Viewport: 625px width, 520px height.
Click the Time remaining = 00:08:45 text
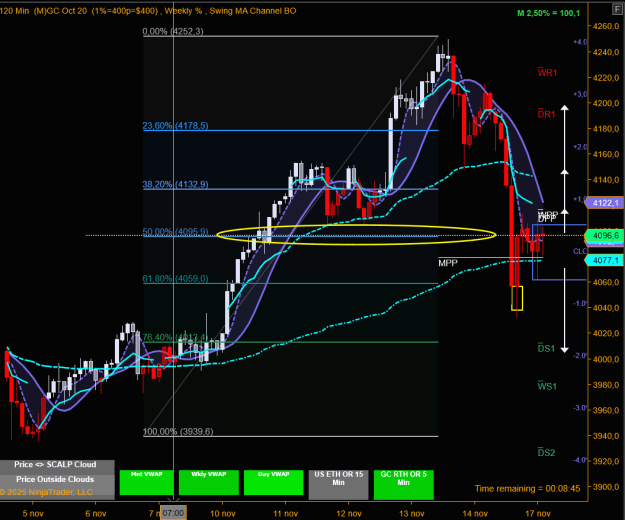click(527, 489)
